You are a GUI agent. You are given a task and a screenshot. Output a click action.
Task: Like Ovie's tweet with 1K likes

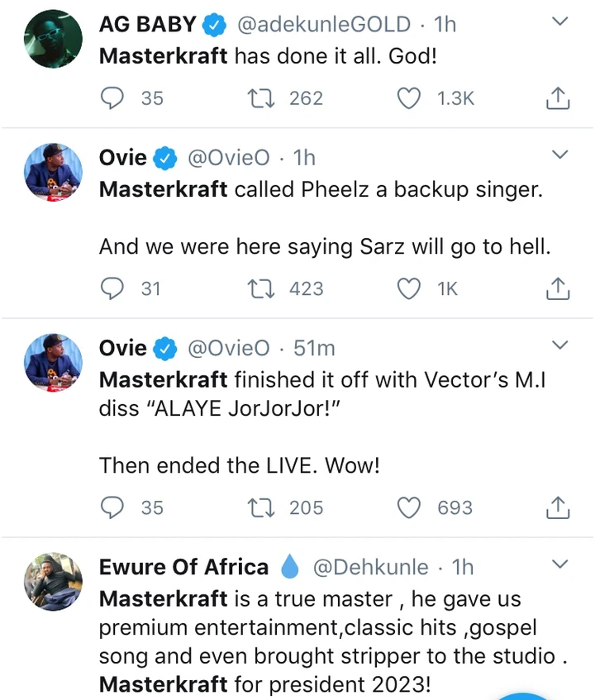click(409, 288)
